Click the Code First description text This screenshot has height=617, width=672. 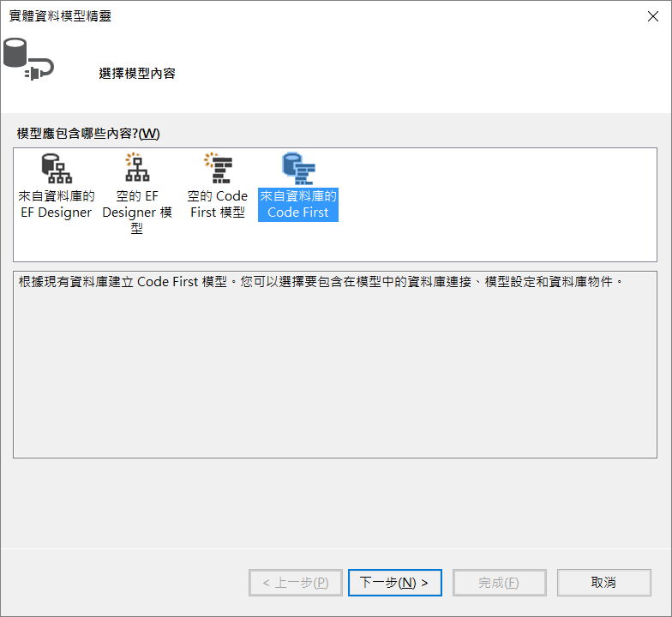point(317,282)
